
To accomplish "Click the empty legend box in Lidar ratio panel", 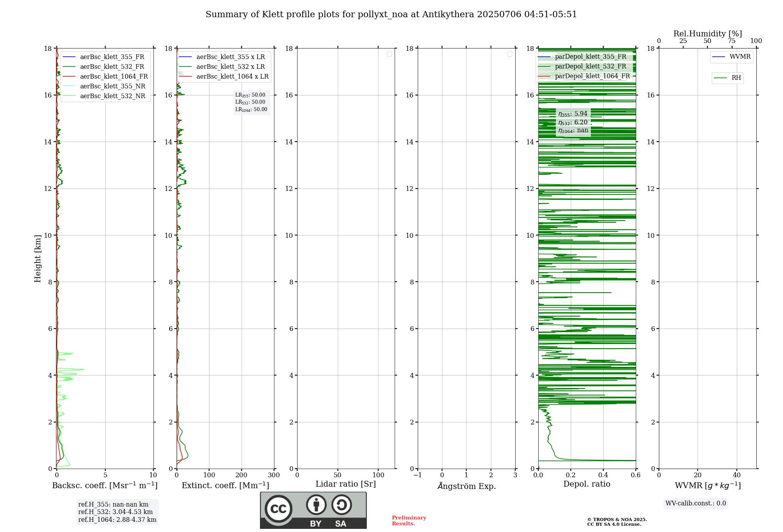I will pos(389,54).
